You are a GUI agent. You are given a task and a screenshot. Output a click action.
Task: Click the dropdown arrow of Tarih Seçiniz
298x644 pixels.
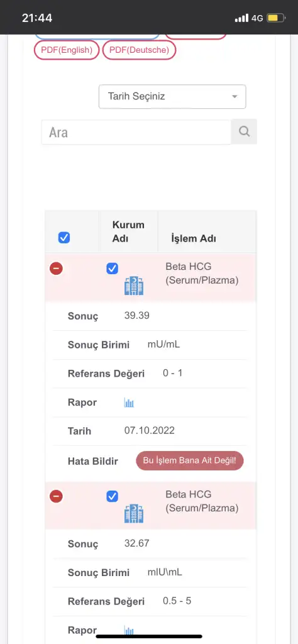pos(235,97)
